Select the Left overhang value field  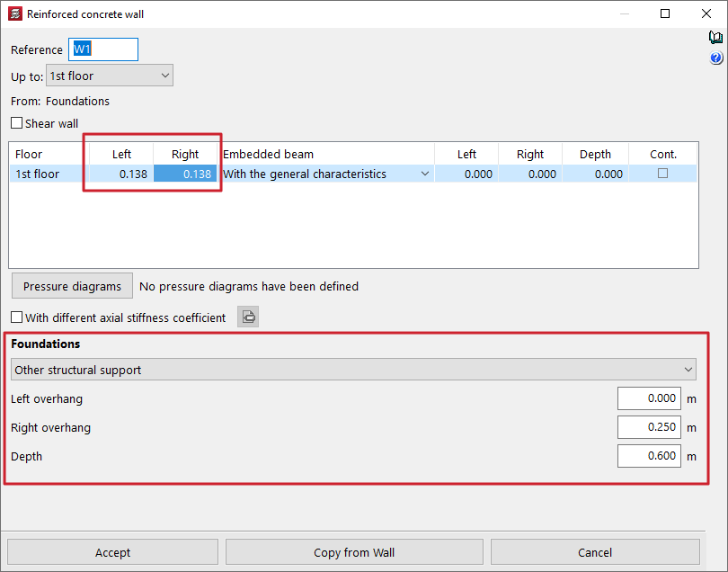point(649,398)
